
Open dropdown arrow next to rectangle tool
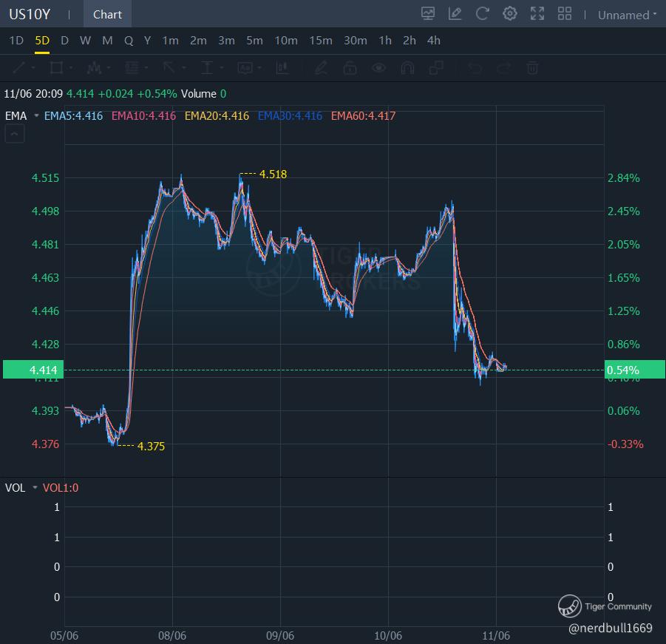70,68
